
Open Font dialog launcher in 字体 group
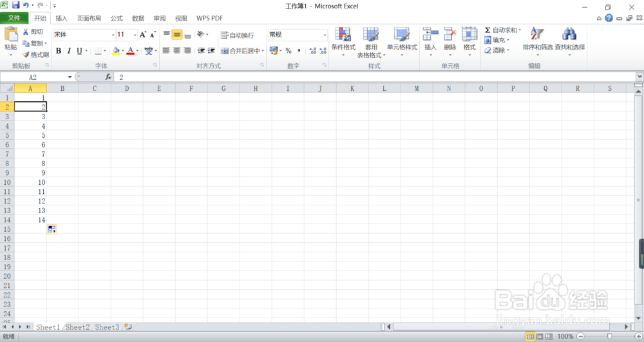point(155,65)
